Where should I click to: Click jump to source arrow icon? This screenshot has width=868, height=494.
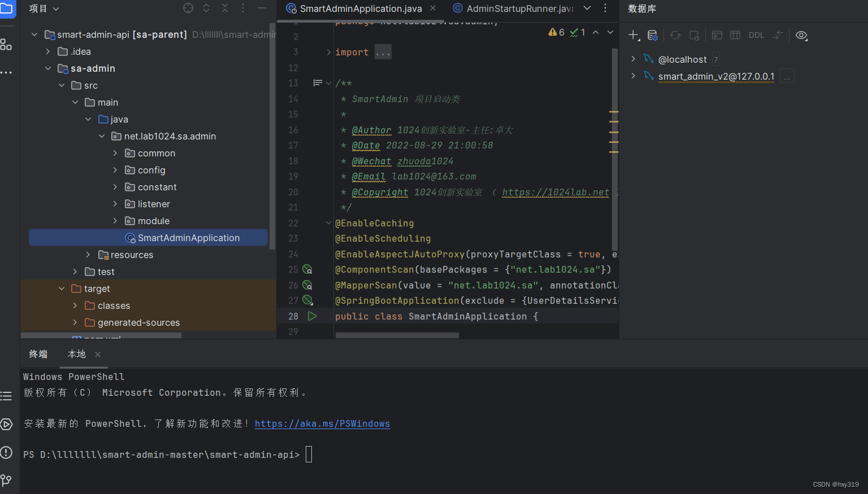point(778,35)
